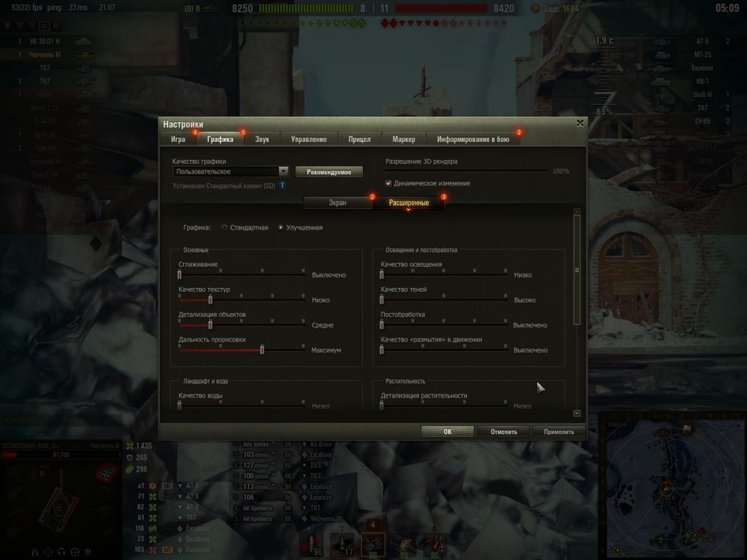This screenshot has height=560, width=747.
Task: Open the Звук settings tab
Action: [262, 139]
